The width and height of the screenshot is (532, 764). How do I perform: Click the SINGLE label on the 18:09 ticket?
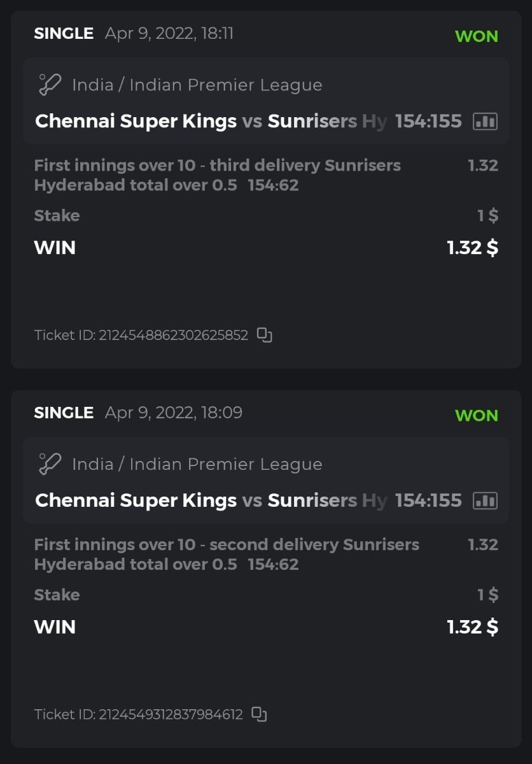click(x=64, y=413)
